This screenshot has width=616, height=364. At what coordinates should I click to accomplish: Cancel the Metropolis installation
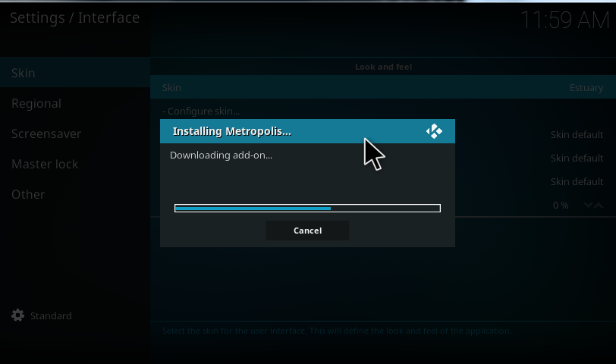[x=307, y=231]
